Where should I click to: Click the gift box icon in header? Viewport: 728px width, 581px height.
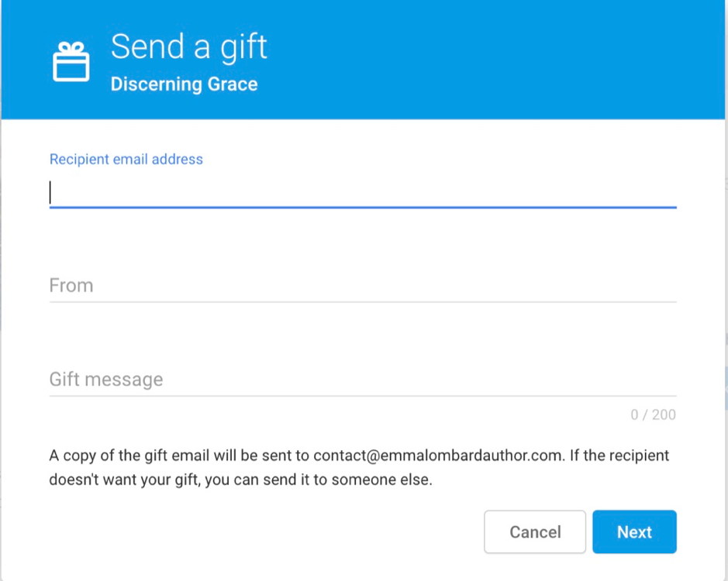click(71, 61)
